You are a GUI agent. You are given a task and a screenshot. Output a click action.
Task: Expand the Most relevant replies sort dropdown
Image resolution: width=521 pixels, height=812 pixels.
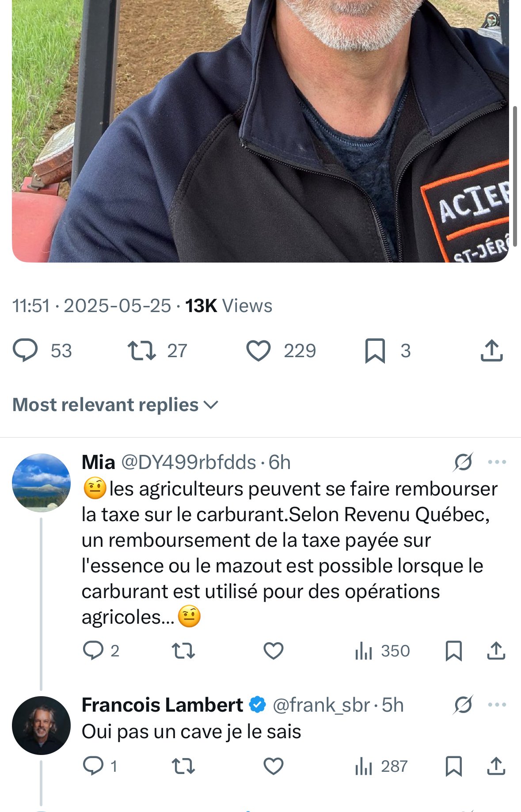[115, 405]
